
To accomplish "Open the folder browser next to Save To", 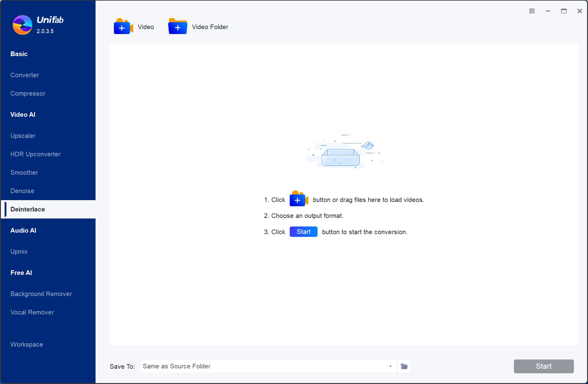I will pos(404,366).
